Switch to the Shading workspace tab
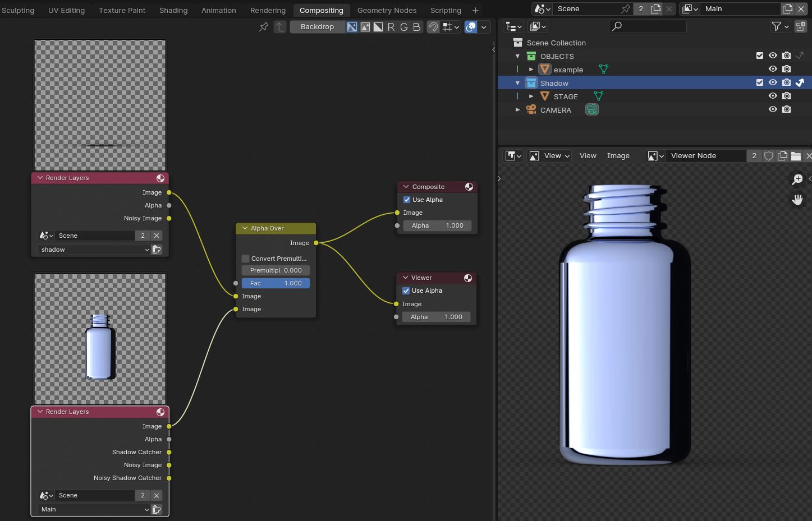Screen dimensions: 812x521 point(173,10)
